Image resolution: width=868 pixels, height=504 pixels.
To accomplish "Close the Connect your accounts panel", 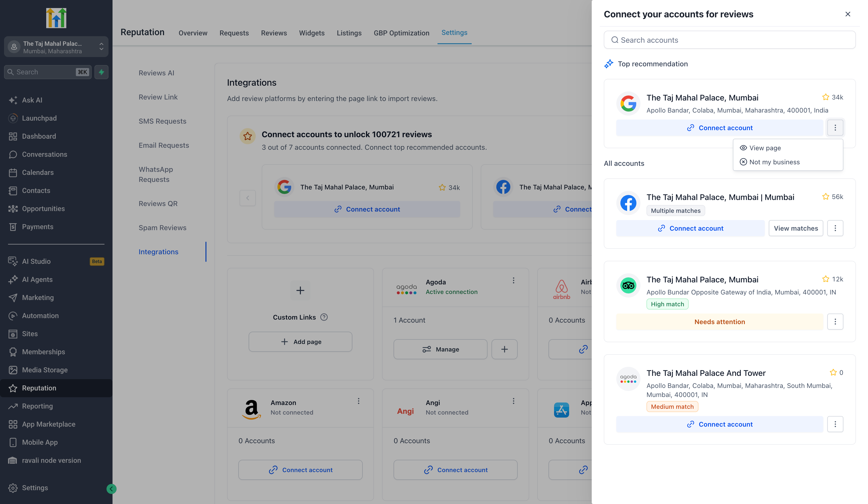I will click(x=847, y=14).
